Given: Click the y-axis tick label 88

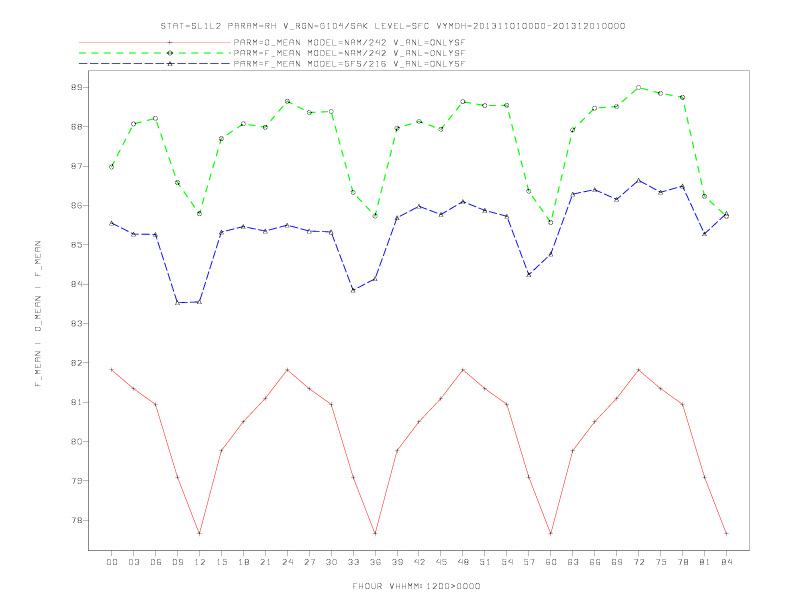Looking at the screenshot, I should (76, 127).
